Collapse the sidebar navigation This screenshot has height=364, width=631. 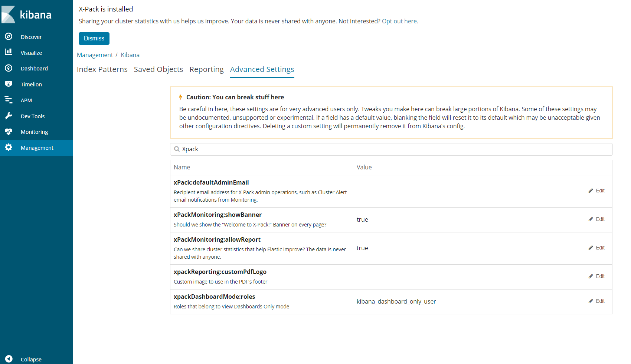(x=9, y=359)
